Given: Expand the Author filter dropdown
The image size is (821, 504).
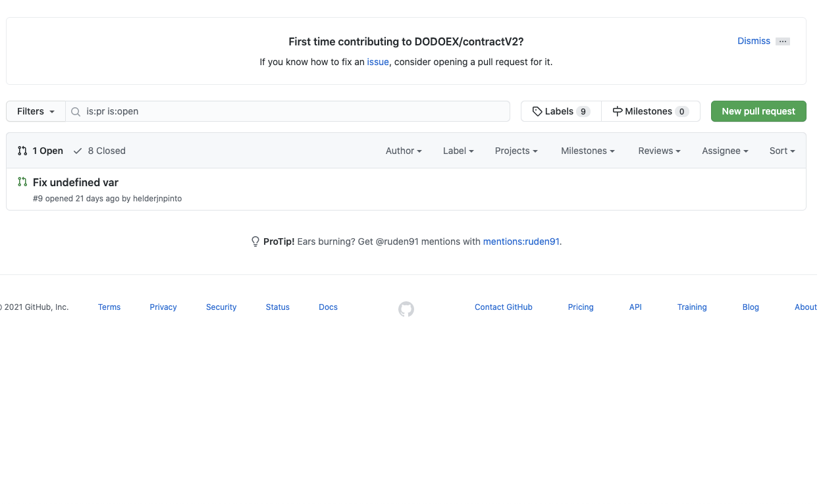Looking at the screenshot, I should click(x=404, y=151).
